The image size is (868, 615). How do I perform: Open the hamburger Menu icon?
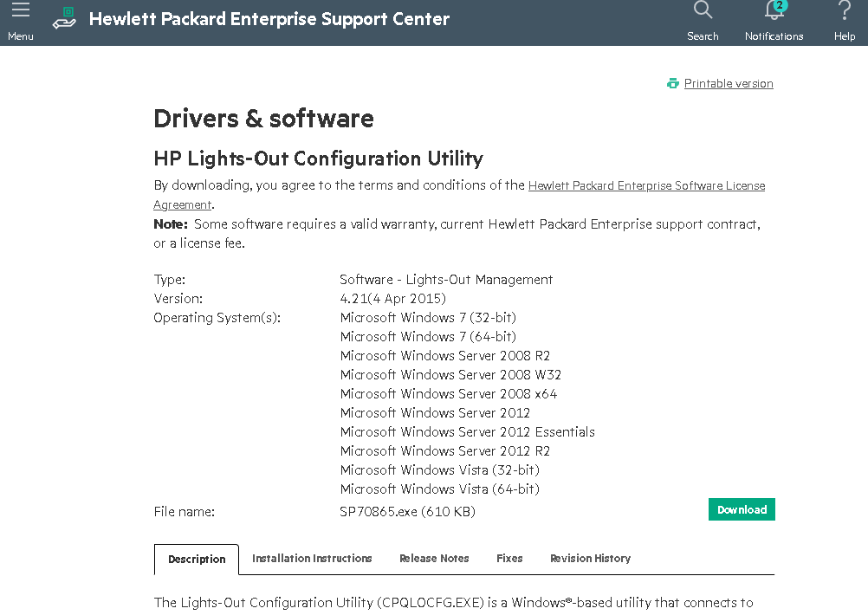coord(20,11)
